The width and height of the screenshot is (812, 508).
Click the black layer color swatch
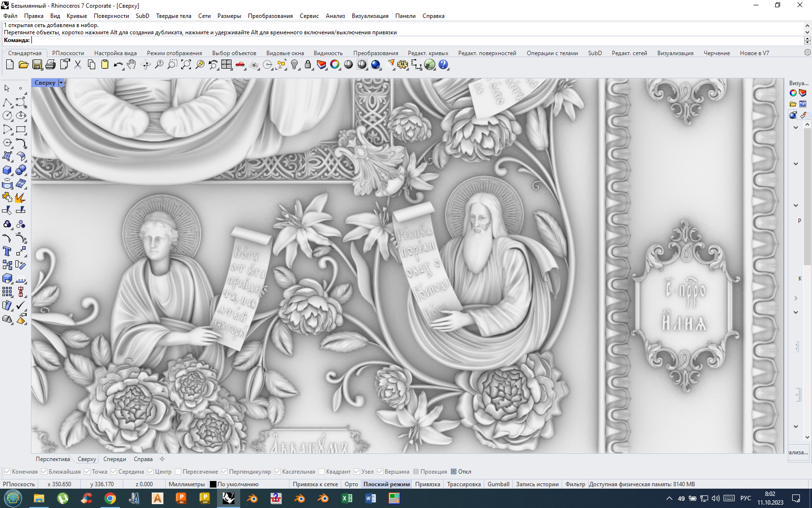(213, 484)
